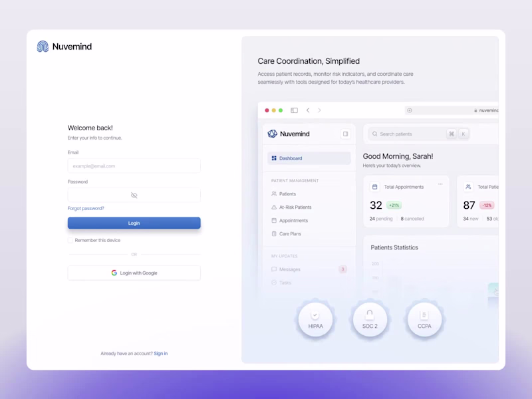Toggle password visibility eye icon
This screenshot has height=399, width=532.
pyautogui.click(x=134, y=195)
